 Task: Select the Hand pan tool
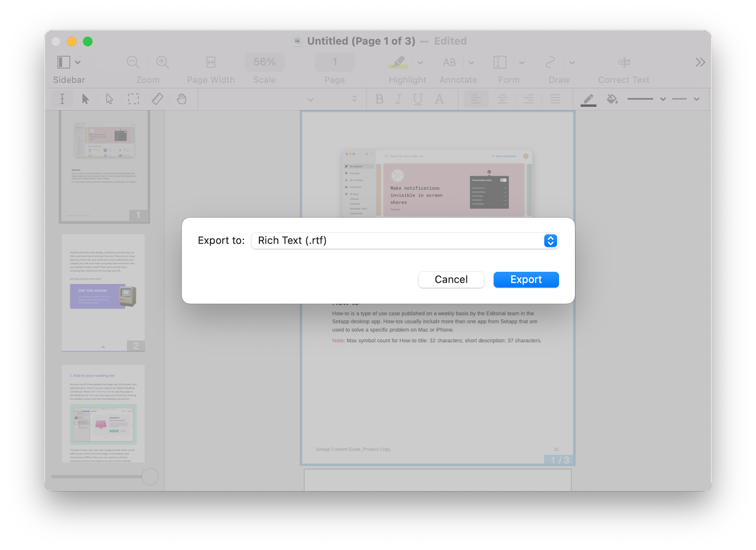coord(182,99)
